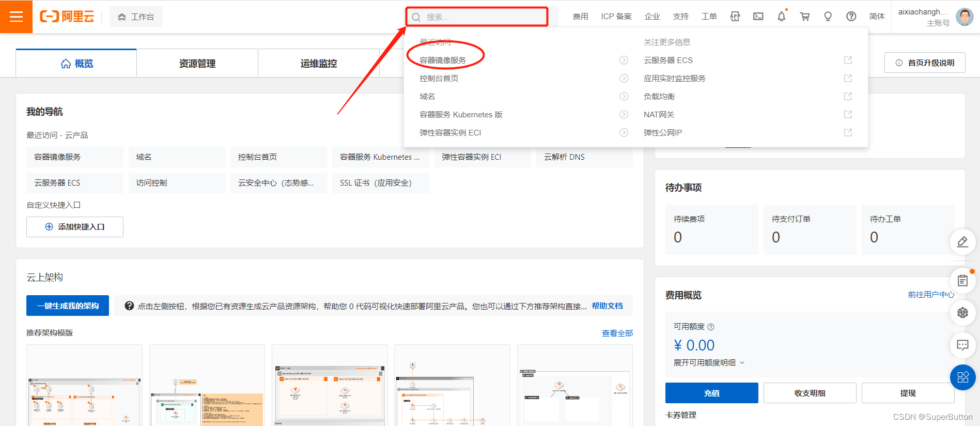Open 应用实时监控服务 in dropdown list
980x426 pixels.
(x=675, y=79)
